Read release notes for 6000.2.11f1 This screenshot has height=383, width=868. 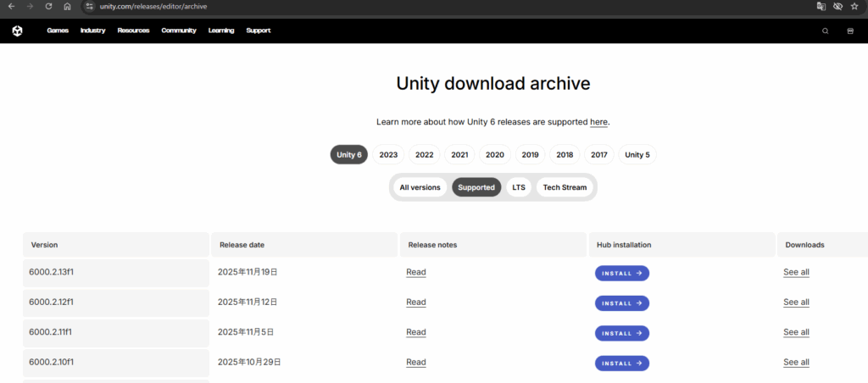click(x=415, y=332)
